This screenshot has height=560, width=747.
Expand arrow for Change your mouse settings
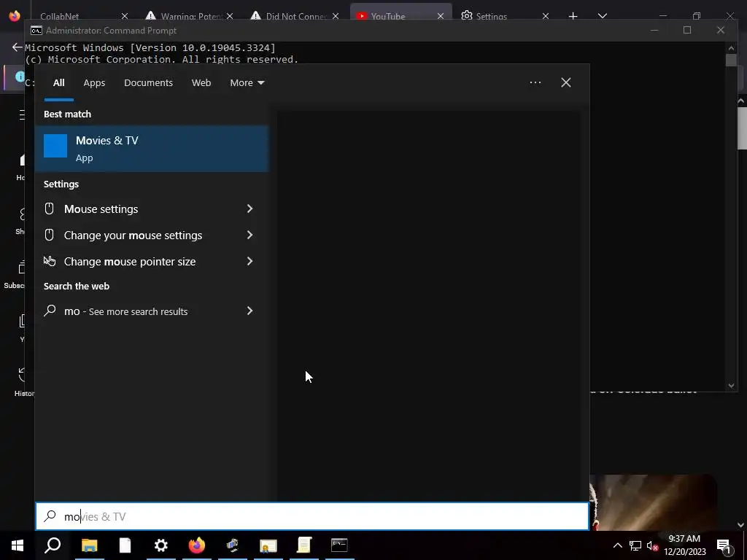coord(249,236)
